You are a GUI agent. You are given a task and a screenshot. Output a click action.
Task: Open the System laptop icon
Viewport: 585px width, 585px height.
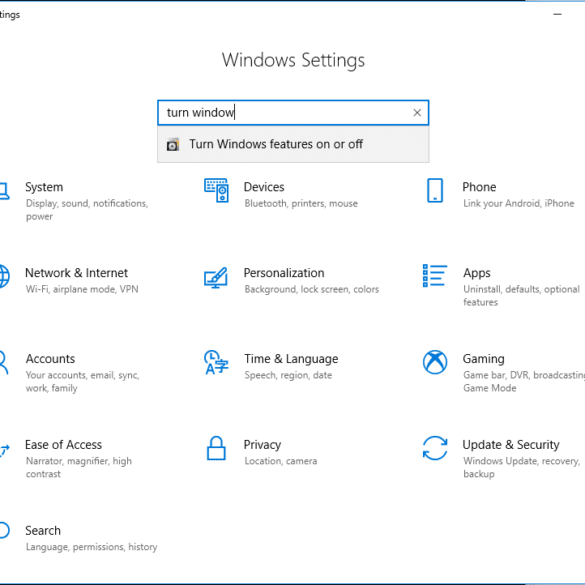click(x=4, y=191)
